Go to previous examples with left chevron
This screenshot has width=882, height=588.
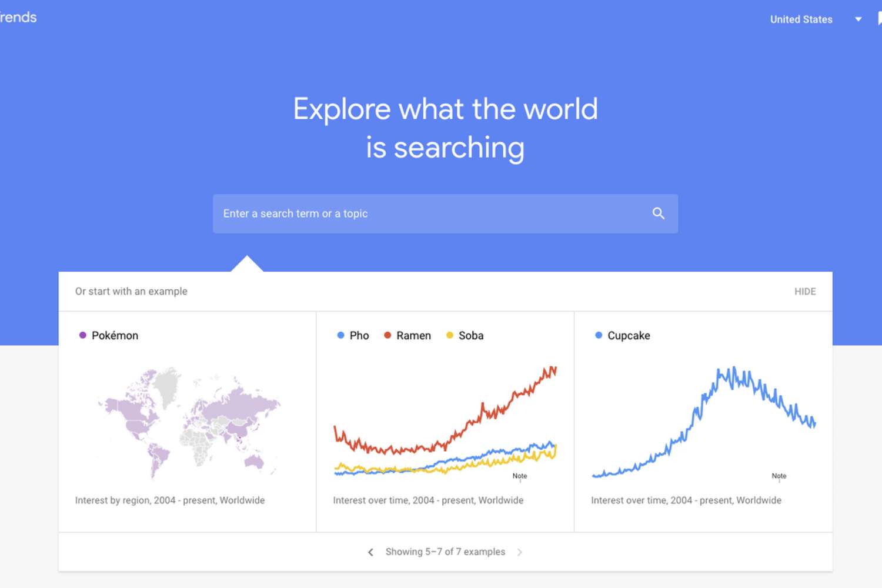pos(370,552)
